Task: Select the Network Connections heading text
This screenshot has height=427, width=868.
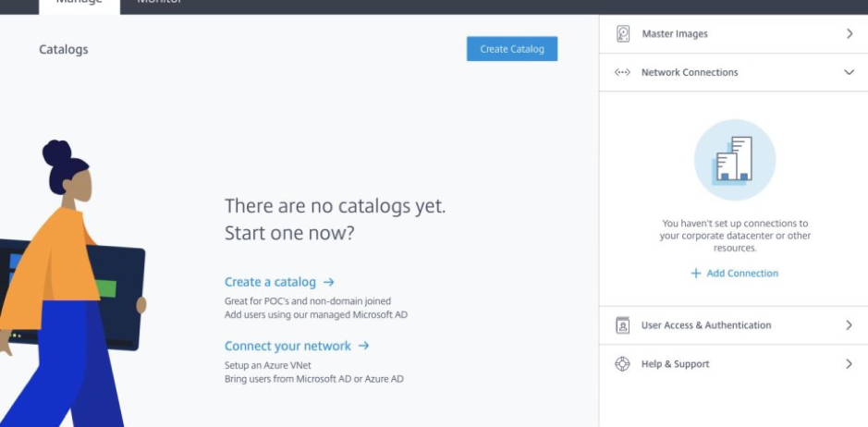Action: 690,72
